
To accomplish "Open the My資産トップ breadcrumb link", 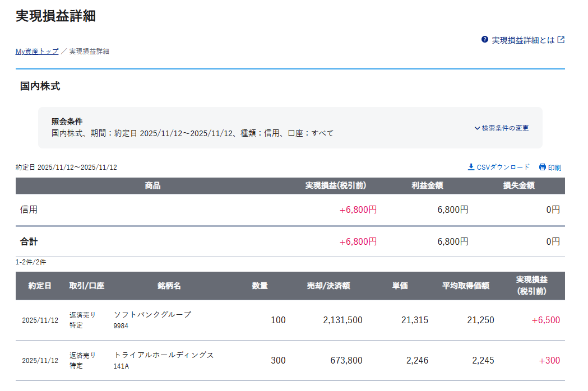I will (x=37, y=51).
